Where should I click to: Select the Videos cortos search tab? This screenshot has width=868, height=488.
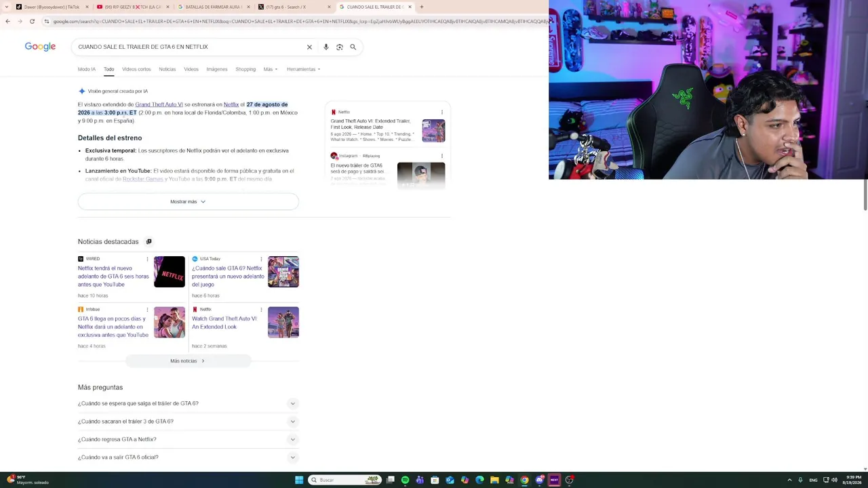point(136,69)
